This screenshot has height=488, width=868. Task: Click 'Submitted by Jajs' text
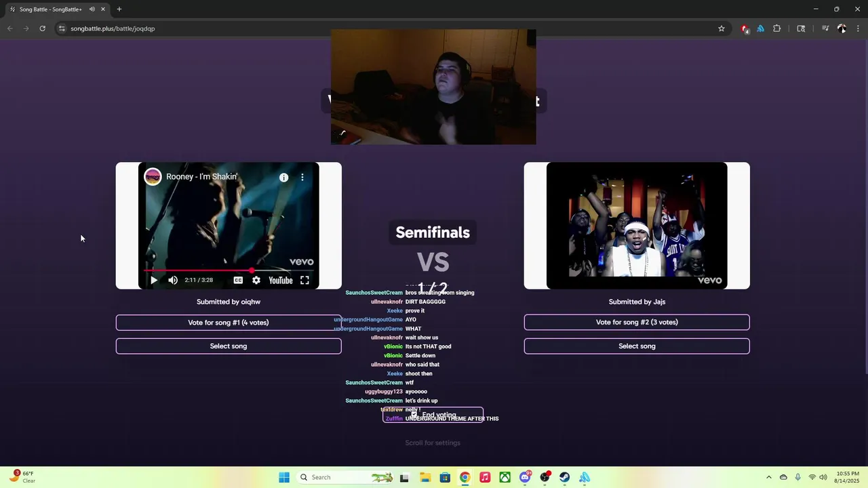[637, 302]
